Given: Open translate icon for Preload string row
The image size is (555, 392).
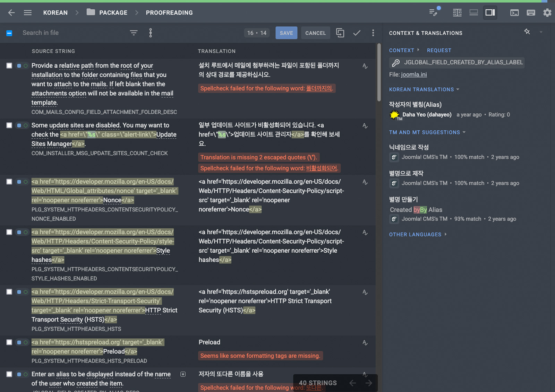Looking at the screenshot, I should click(365, 343).
